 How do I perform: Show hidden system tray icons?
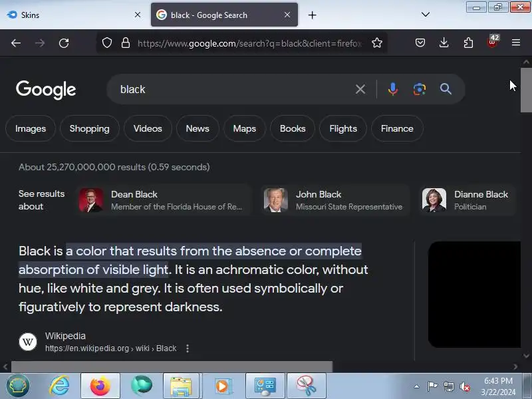tap(417, 386)
